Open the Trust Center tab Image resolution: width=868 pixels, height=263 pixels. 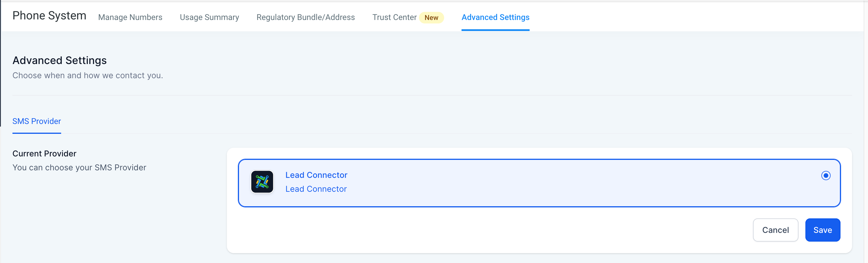pyautogui.click(x=394, y=17)
